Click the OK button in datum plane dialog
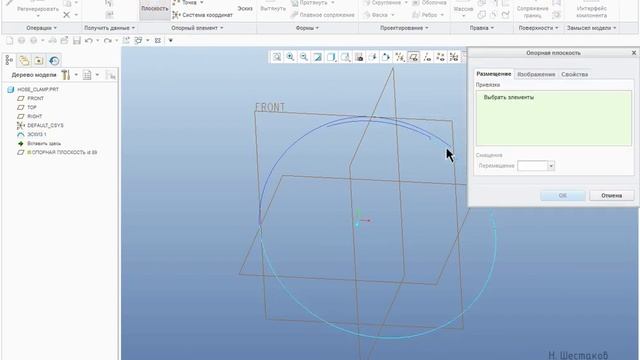Viewport: 640px width, 360px height. [x=562, y=196]
